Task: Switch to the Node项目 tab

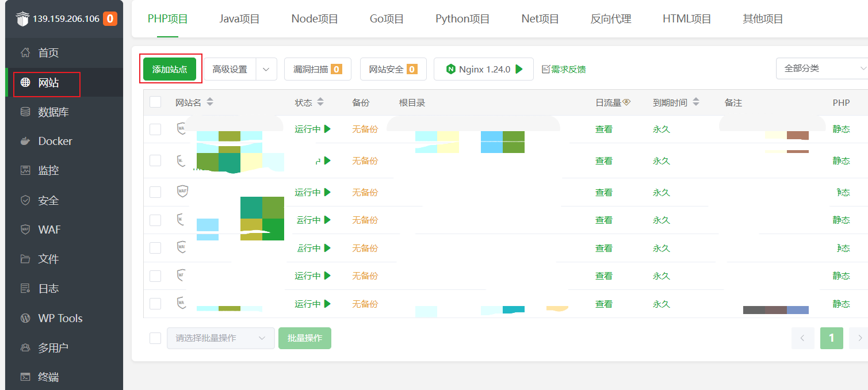Action: [315, 19]
